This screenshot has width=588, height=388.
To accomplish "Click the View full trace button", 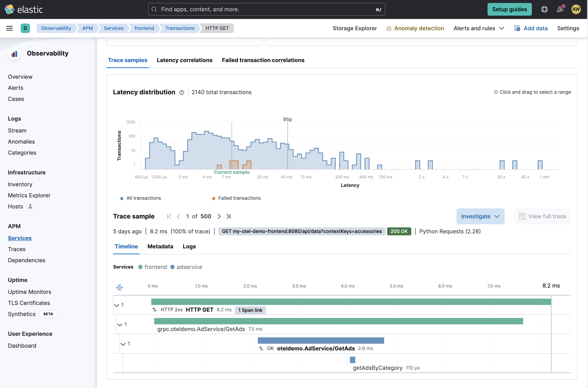I will (x=542, y=216).
